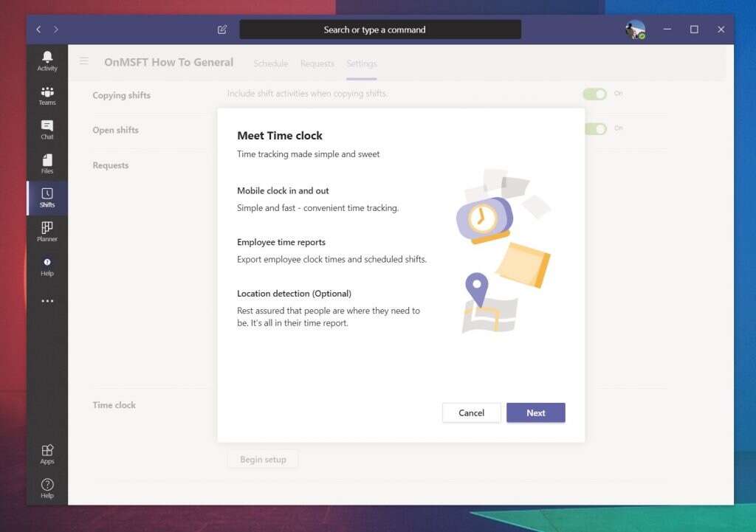This screenshot has height=532, width=756.
Task: Switch to the Schedule tab
Action: [271, 64]
